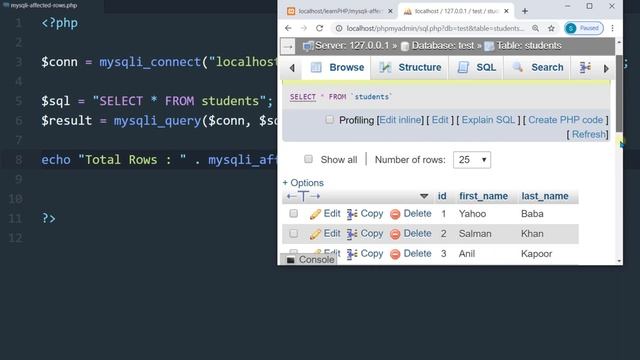Open a new browser tab
Image resolution: width=640 pixels, height=360 pixels.
pyautogui.click(x=525, y=11)
